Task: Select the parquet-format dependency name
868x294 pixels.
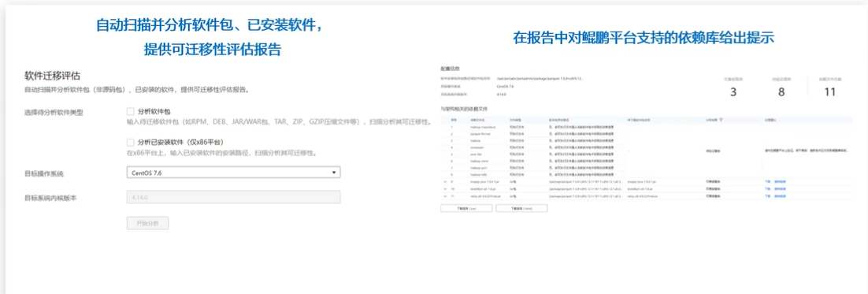Action: [x=480, y=134]
